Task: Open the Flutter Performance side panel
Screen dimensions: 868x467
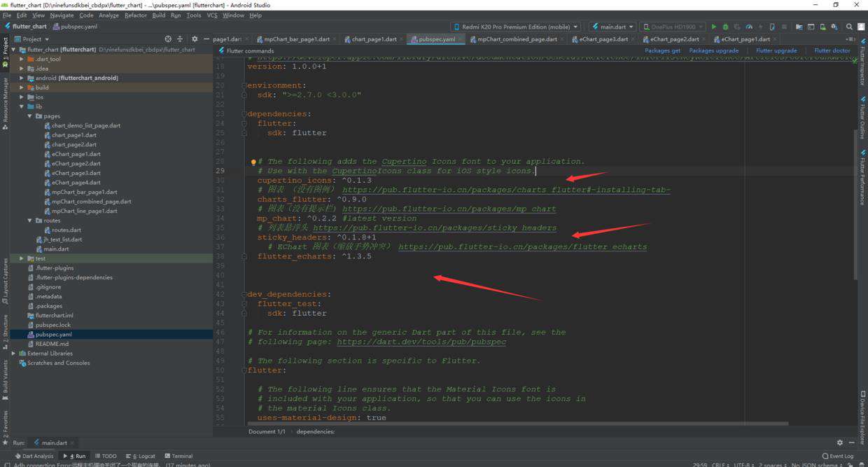Action: coord(862,177)
